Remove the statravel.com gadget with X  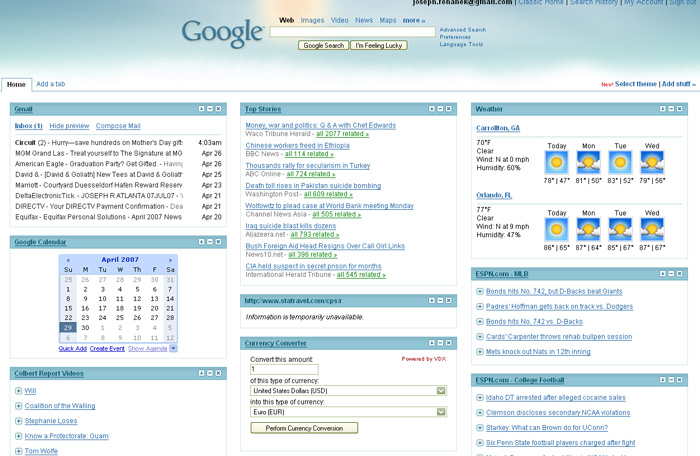click(x=449, y=301)
